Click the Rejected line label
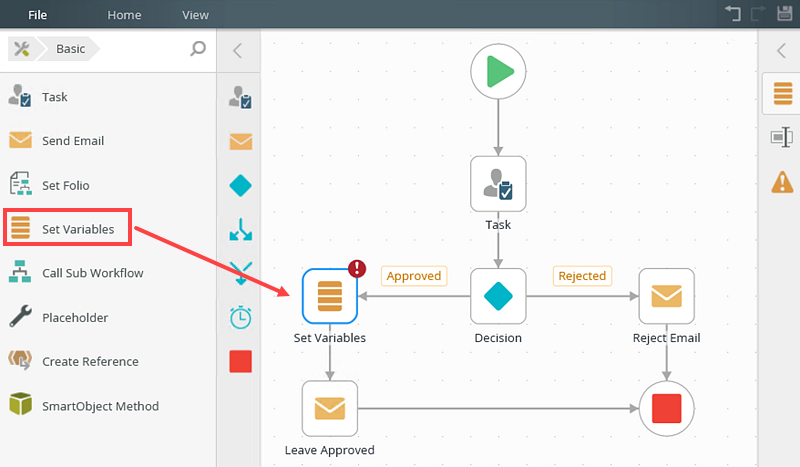 click(582, 276)
